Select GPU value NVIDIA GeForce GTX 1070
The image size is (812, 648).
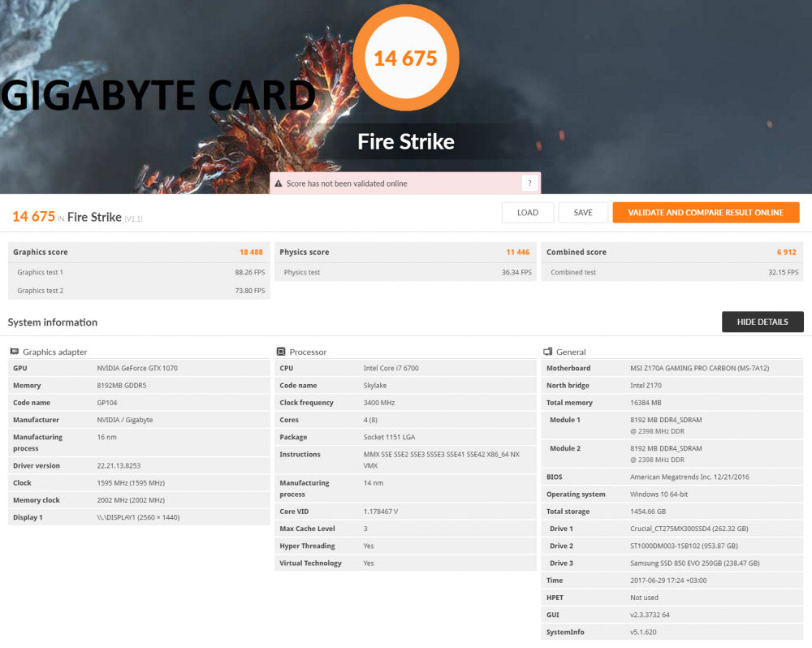tap(137, 369)
